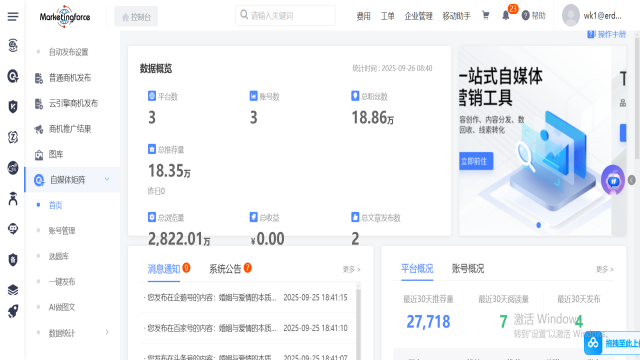
Task: Click the 总收益 stat icon
Action: pyautogui.click(x=253, y=217)
